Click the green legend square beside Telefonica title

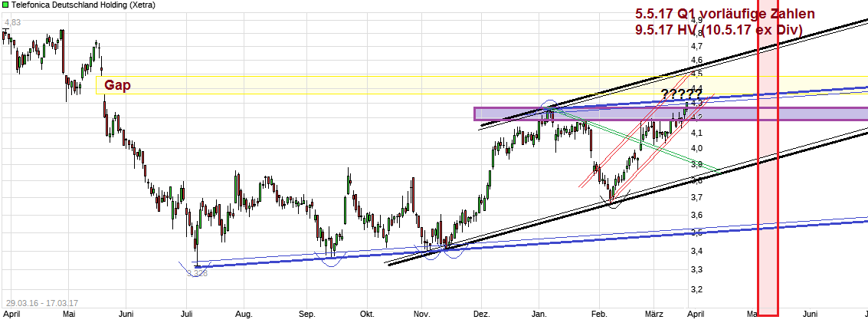5,5
